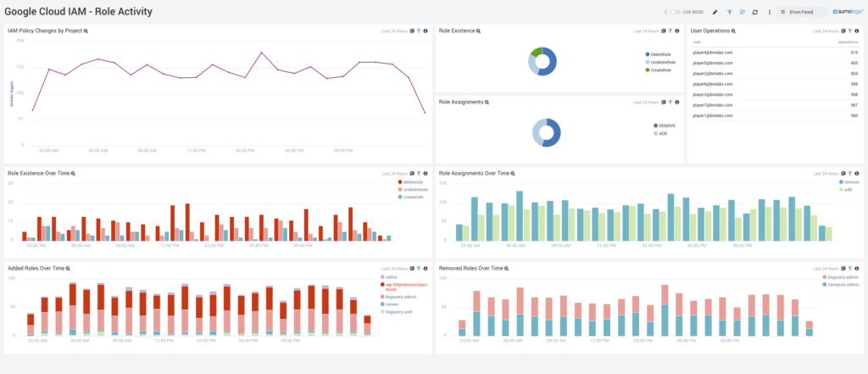The width and height of the screenshot is (868, 374).
Task: Select player7@ibmlabs.com row
Action: click(775, 105)
